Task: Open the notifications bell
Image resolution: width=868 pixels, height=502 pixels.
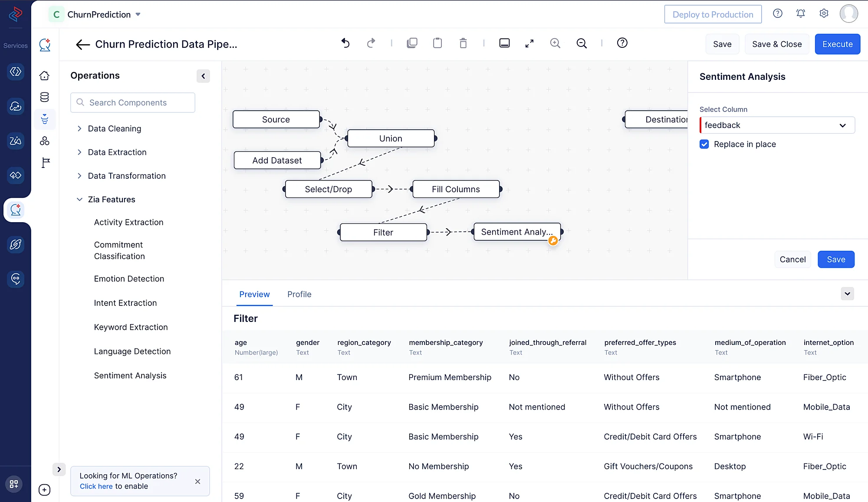Action: pos(801,13)
